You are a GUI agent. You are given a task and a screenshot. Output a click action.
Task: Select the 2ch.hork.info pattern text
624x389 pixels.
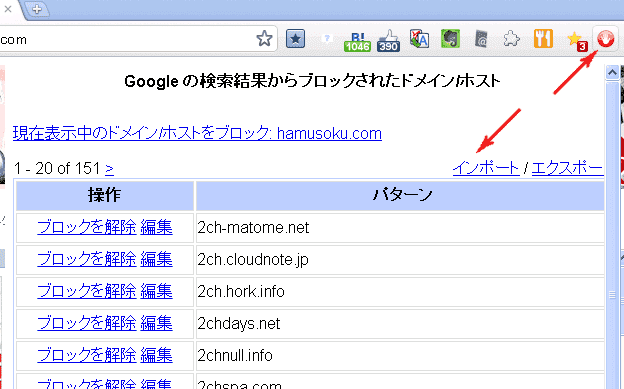click(x=241, y=291)
